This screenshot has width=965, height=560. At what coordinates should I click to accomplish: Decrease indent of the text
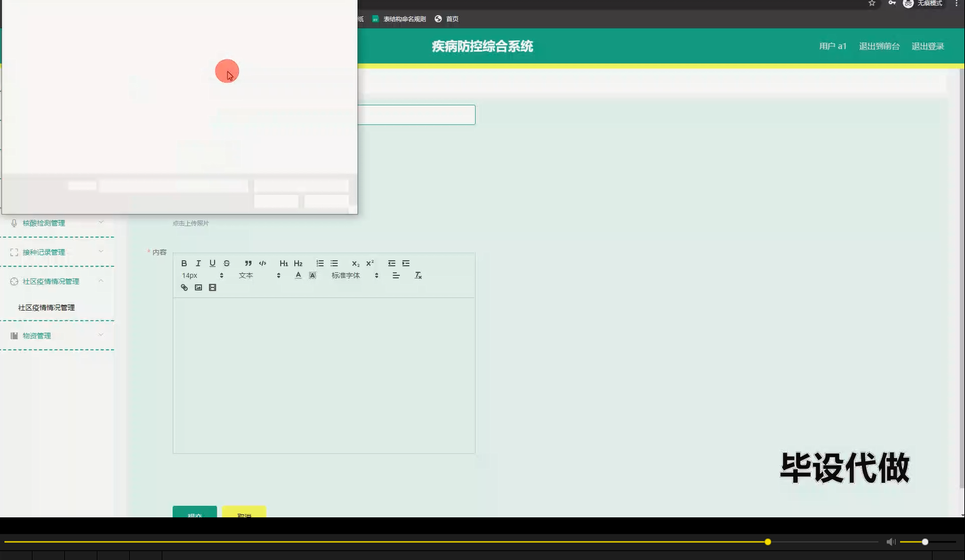pos(391,263)
